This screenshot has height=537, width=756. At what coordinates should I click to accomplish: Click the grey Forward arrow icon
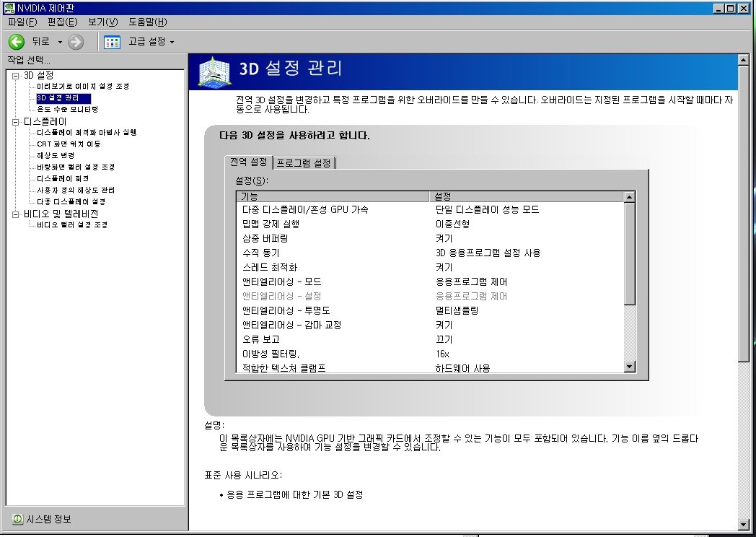tap(75, 42)
